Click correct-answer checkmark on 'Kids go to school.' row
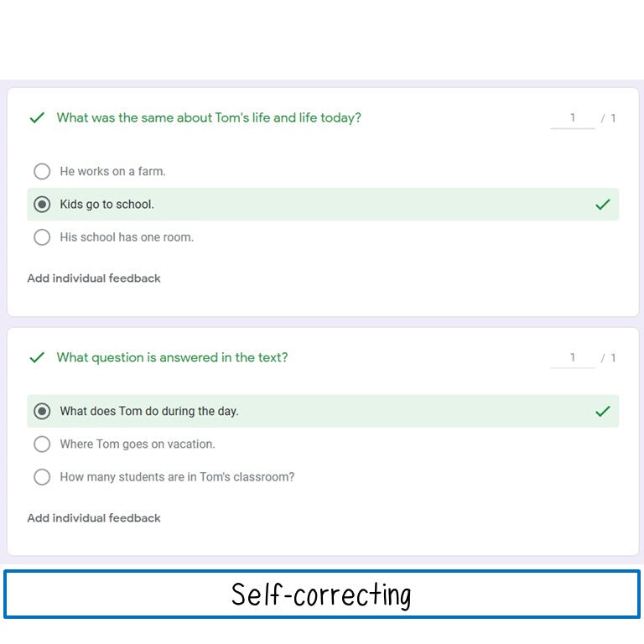Image resolution: width=644 pixels, height=644 pixels. coord(602,205)
